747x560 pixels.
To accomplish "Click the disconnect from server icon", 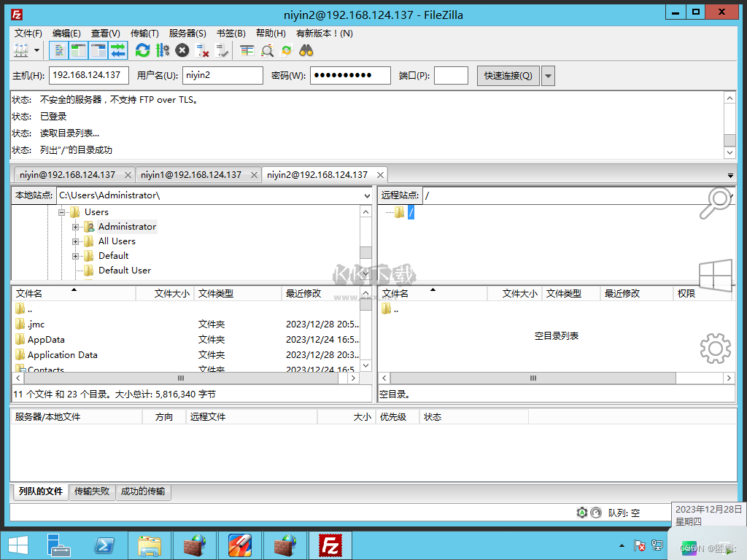I will [203, 50].
